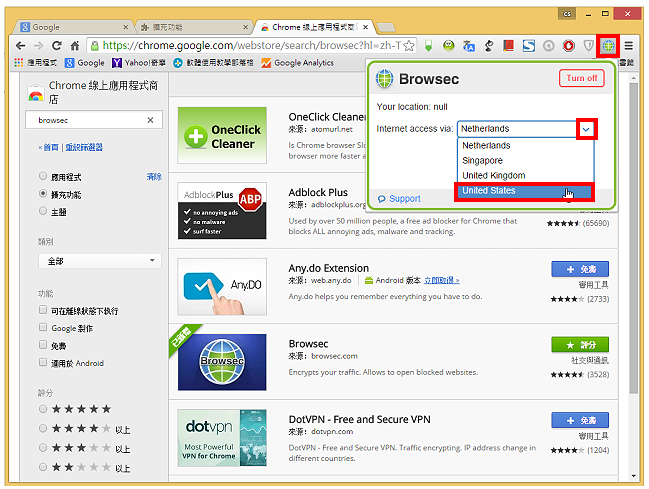Image resolution: width=649 pixels, height=489 pixels.
Task: Click the OneClick Cleaner thumbnail
Action: pos(222,135)
